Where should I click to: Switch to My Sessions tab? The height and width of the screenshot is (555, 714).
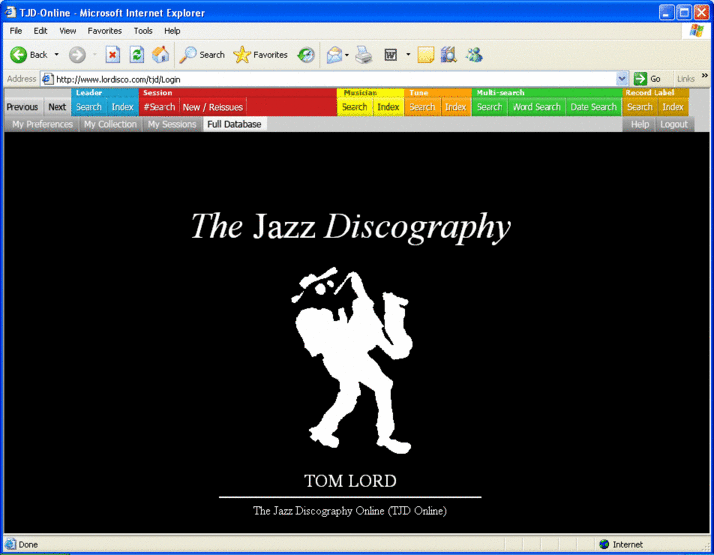[x=172, y=124]
